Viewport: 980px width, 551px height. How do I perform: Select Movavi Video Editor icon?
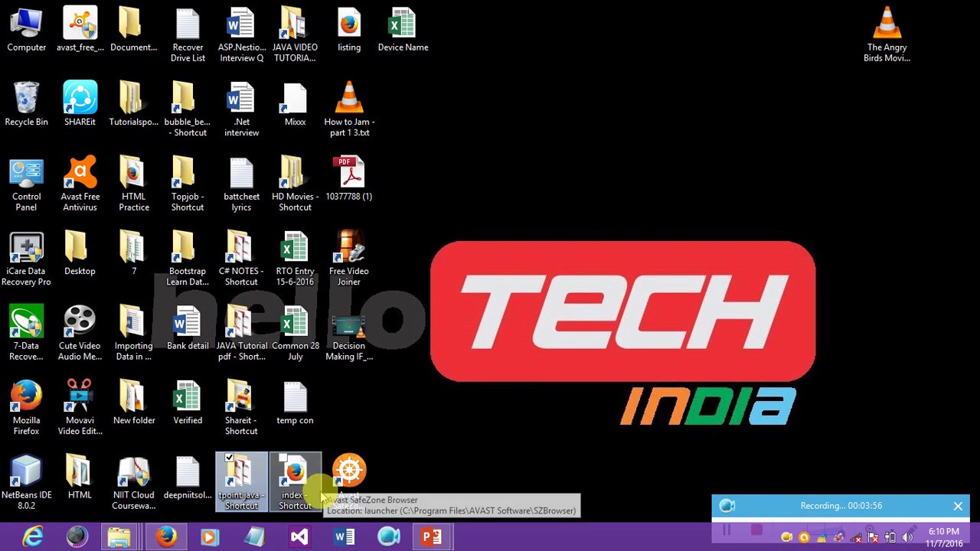tap(80, 409)
